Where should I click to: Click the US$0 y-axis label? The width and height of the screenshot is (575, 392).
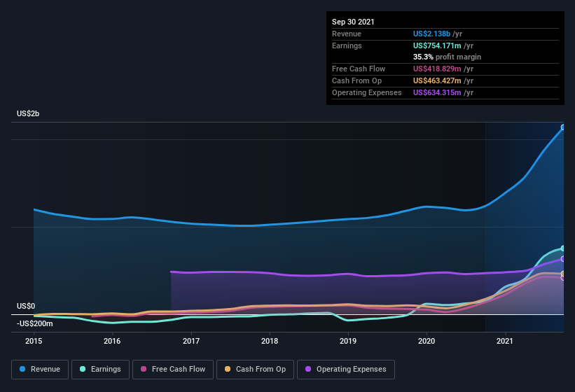tap(26, 306)
